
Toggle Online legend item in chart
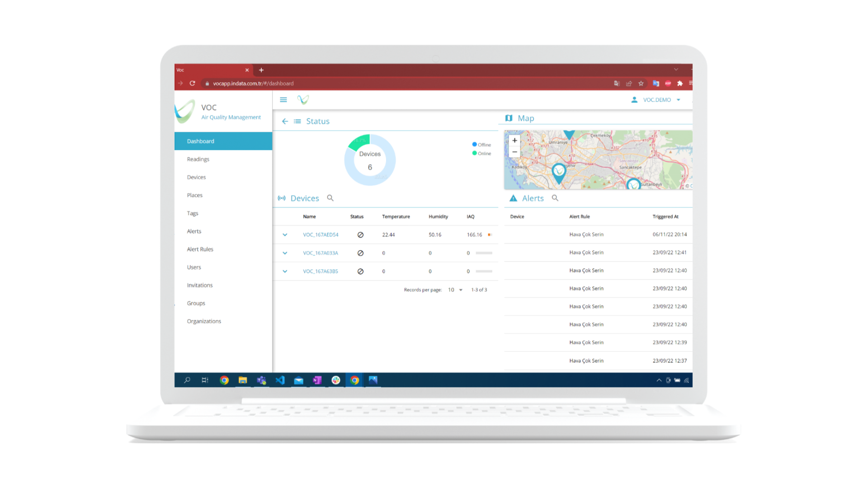[x=481, y=154]
